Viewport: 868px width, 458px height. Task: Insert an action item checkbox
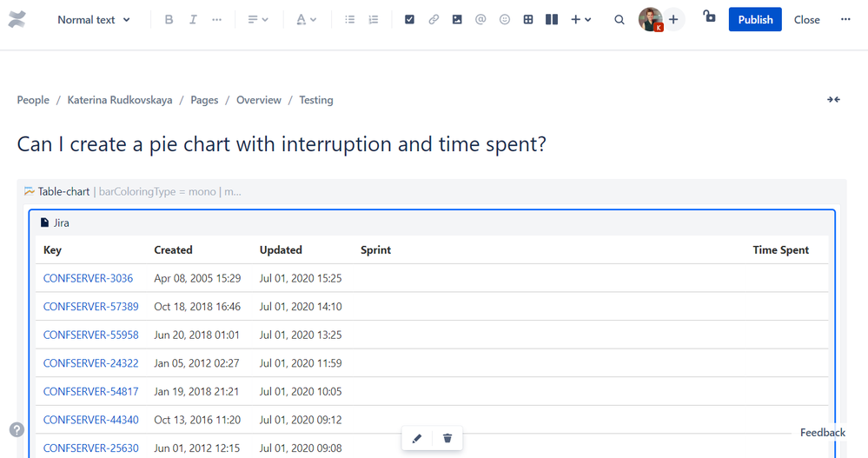(x=409, y=19)
